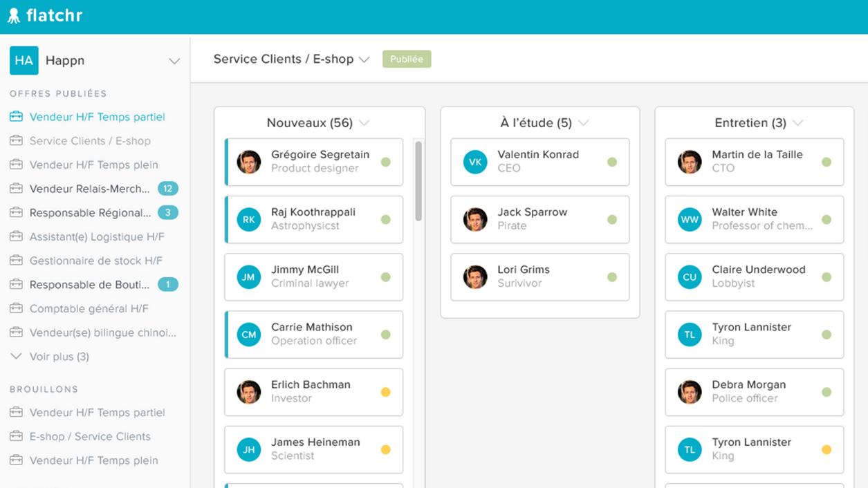Click briefcase icon beside Comptable général H/F
Screen dimensions: 868x488
tap(17, 308)
